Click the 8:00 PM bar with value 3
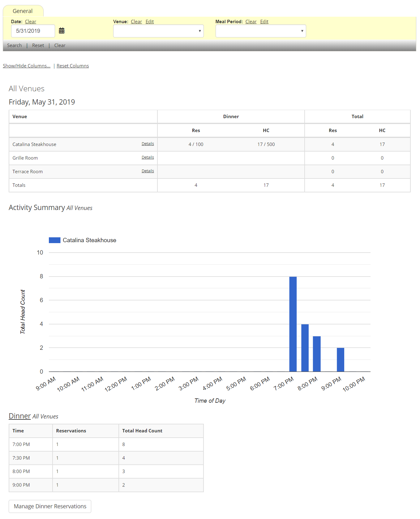The image size is (420, 519). coord(317,354)
